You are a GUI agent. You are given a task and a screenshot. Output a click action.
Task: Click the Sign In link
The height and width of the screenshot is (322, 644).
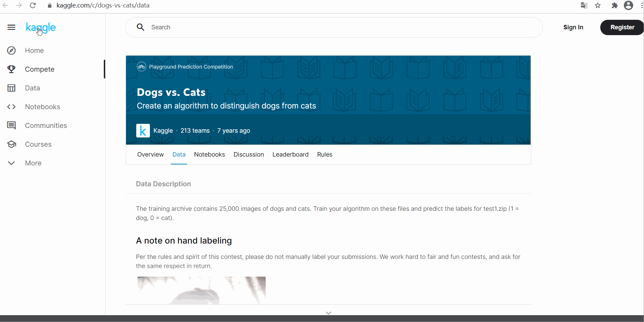(x=573, y=27)
